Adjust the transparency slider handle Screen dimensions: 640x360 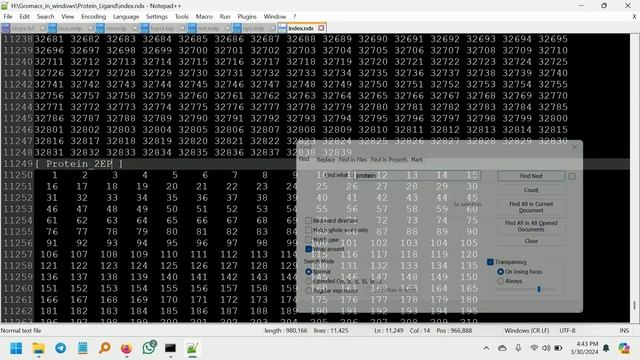point(539,289)
